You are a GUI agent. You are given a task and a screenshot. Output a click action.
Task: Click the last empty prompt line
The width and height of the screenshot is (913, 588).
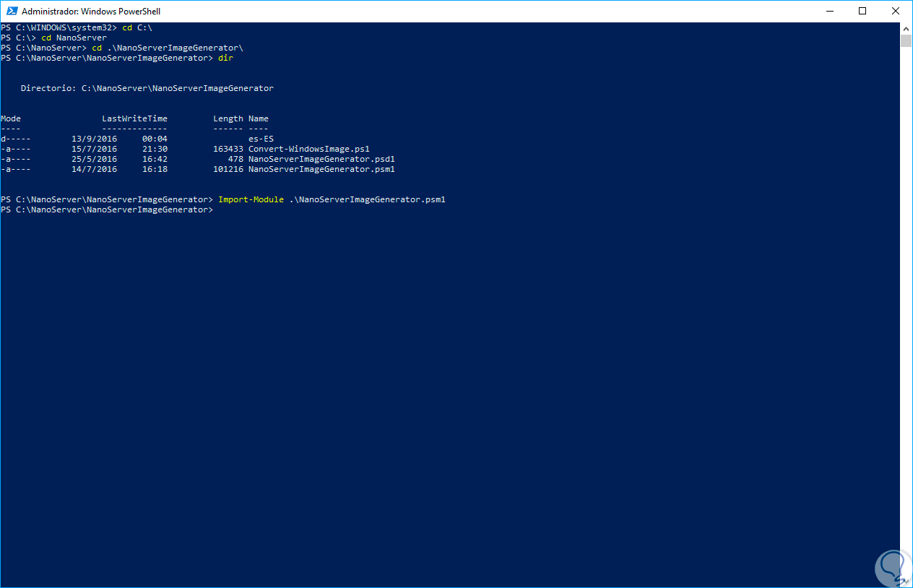pyautogui.click(x=107, y=209)
